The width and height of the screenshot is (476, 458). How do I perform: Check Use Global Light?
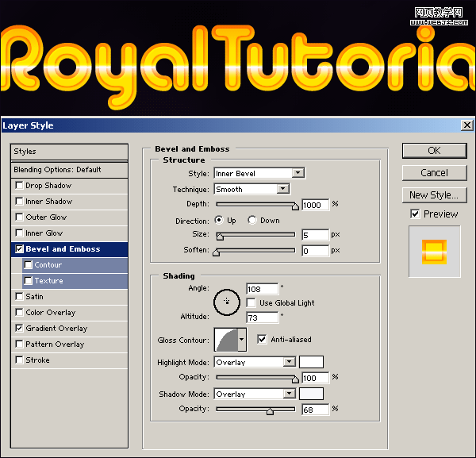[x=251, y=302]
